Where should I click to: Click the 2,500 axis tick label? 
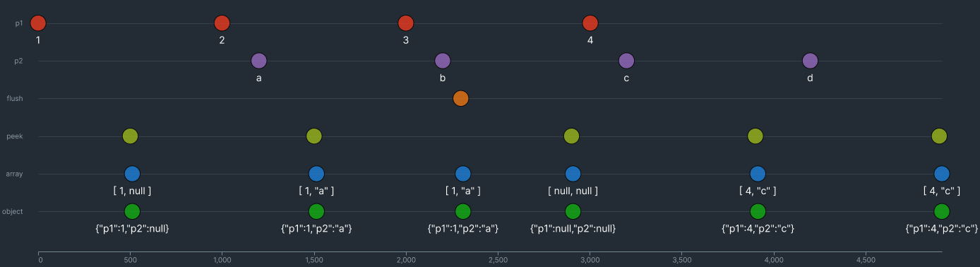[x=498, y=260]
